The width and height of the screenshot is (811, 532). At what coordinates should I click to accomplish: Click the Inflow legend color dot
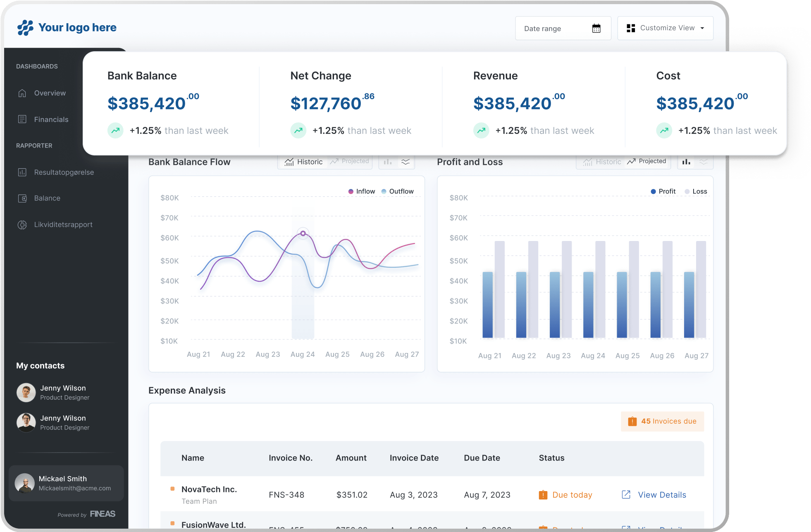pos(351,191)
